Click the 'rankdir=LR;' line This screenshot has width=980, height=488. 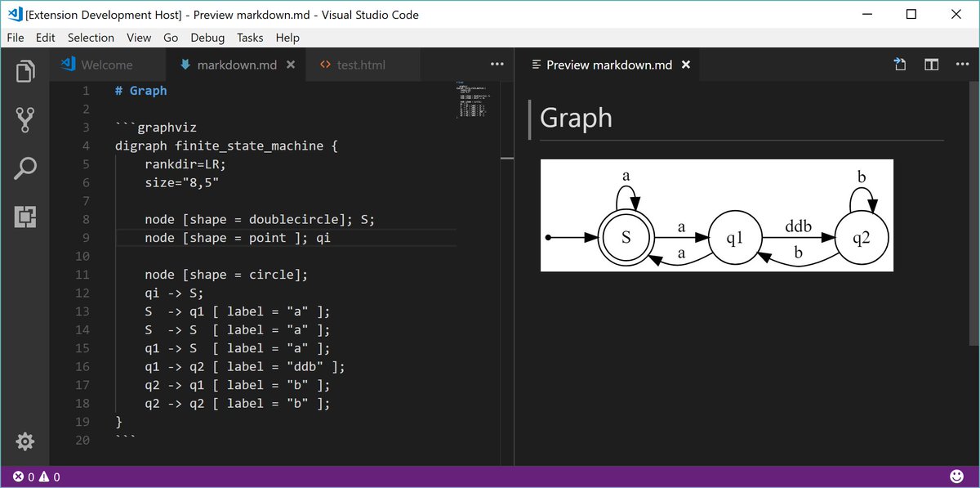[185, 164]
